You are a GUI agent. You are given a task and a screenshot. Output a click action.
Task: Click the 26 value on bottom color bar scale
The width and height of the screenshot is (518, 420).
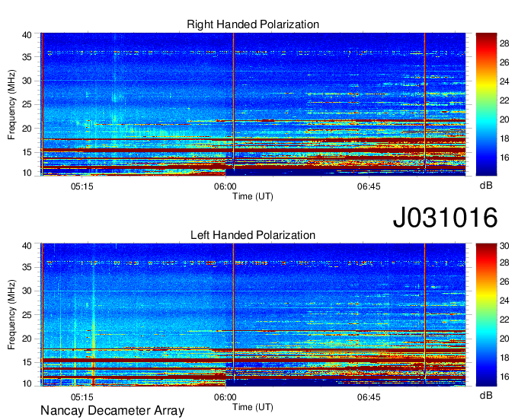504,282
